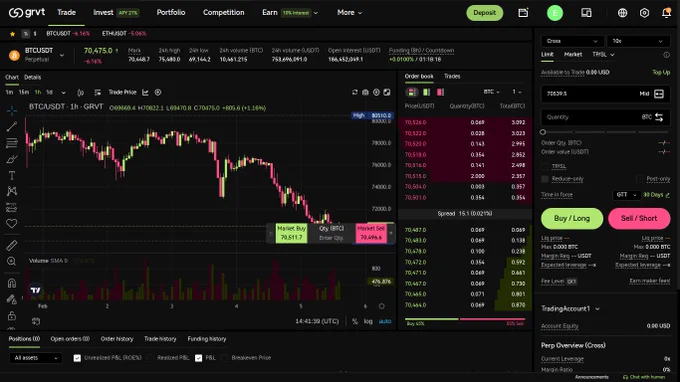Expand the TradingAccount1 selector
The image size is (680, 382).
[x=570, y=309]
